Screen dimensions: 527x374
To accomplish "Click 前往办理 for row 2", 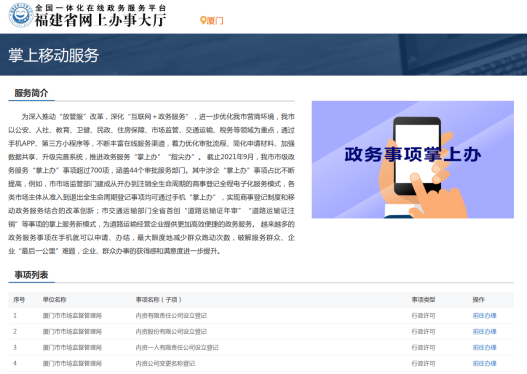I will [484, 332].
